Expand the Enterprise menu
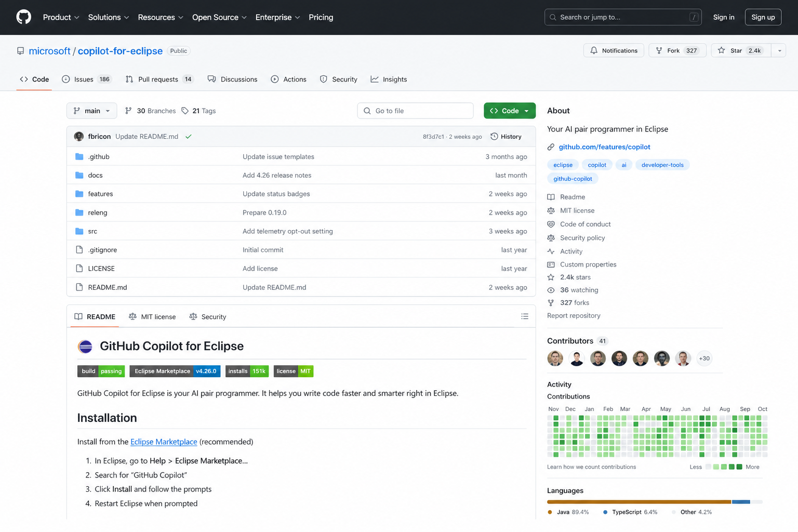The image size is (798, 532). (277, 17)
